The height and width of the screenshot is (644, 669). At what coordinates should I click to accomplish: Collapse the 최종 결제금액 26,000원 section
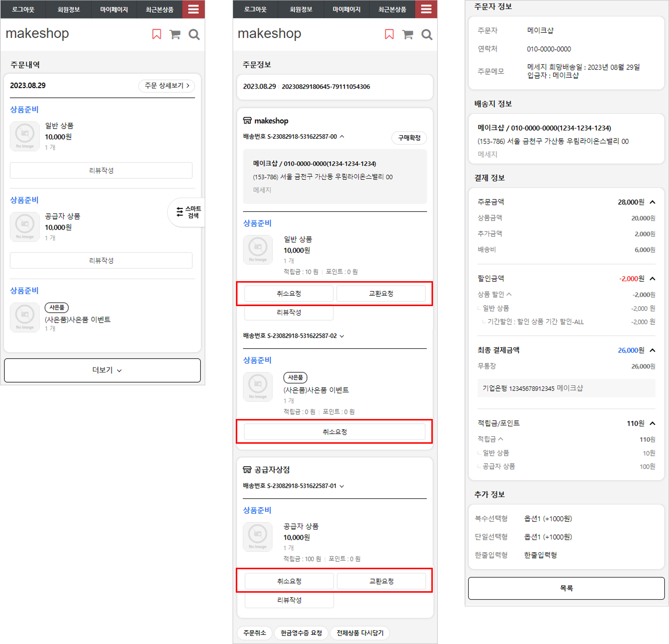click(652, 350)
